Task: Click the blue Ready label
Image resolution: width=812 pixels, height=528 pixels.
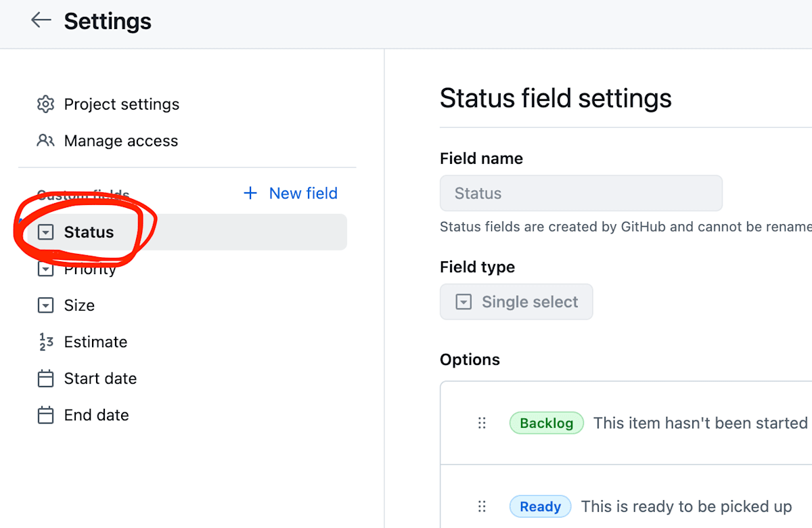Action: coord(540,506)
